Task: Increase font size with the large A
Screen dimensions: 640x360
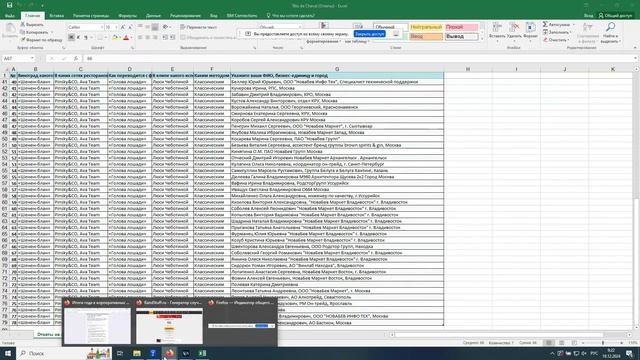Action: (123, 27)
